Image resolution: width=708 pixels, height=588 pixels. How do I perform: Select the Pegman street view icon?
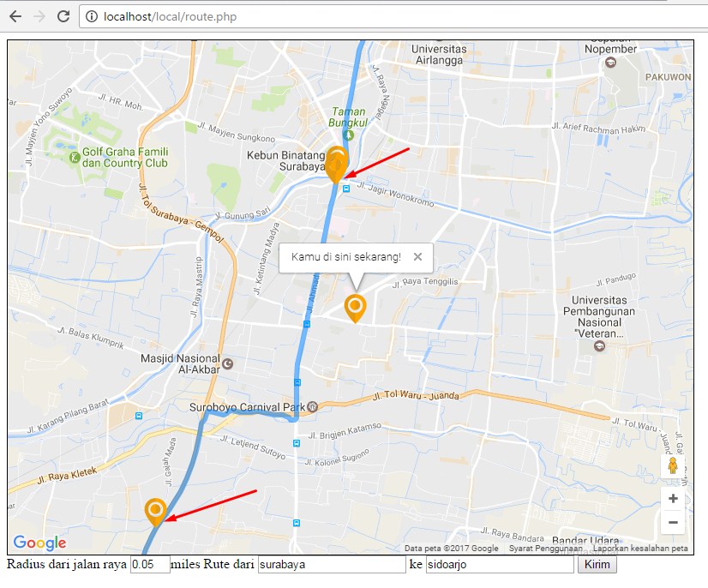(674, 467)
